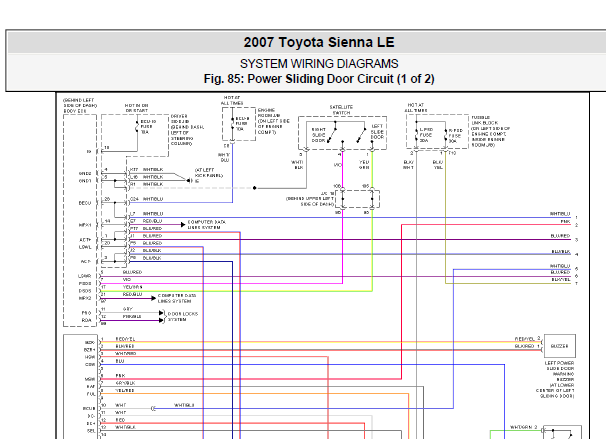Click the 'BLU' wire label at lower pin 4
This screenshot has width=606, height=439.
click(120, 361)
